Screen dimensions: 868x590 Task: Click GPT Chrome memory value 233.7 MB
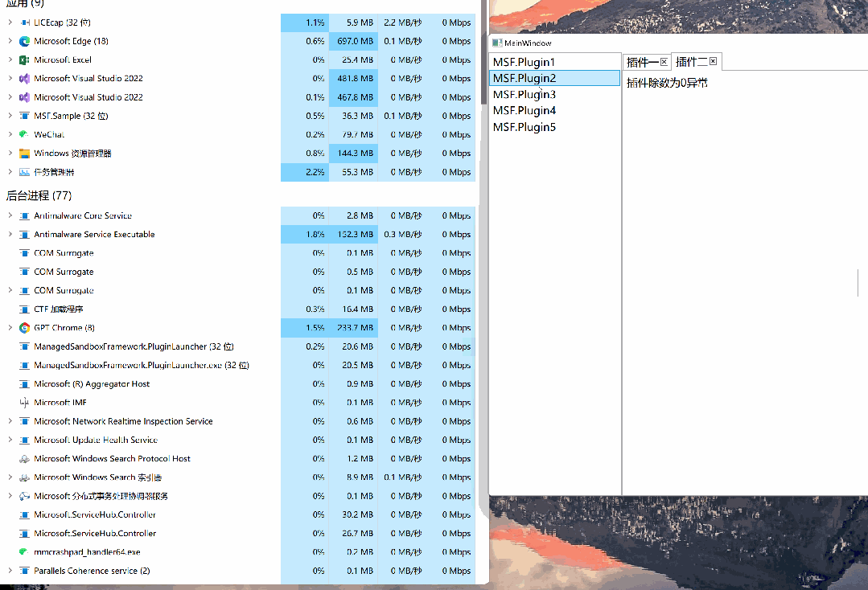(355, 328)
